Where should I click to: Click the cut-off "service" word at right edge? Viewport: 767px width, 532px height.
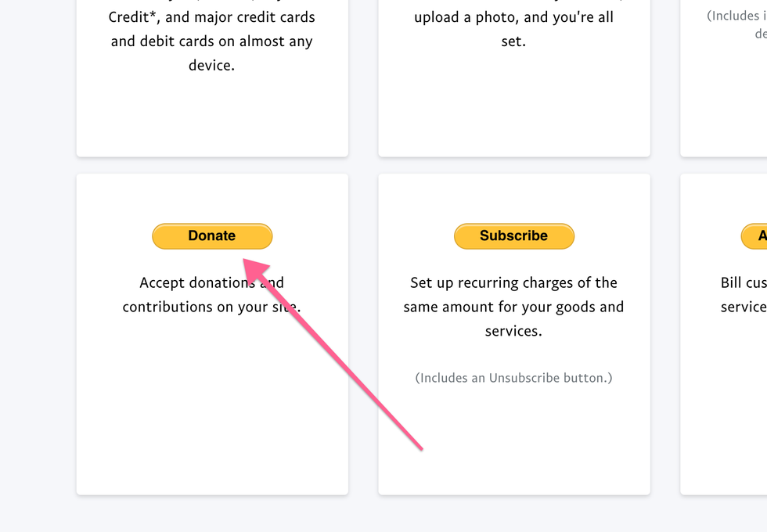(744, 307)
